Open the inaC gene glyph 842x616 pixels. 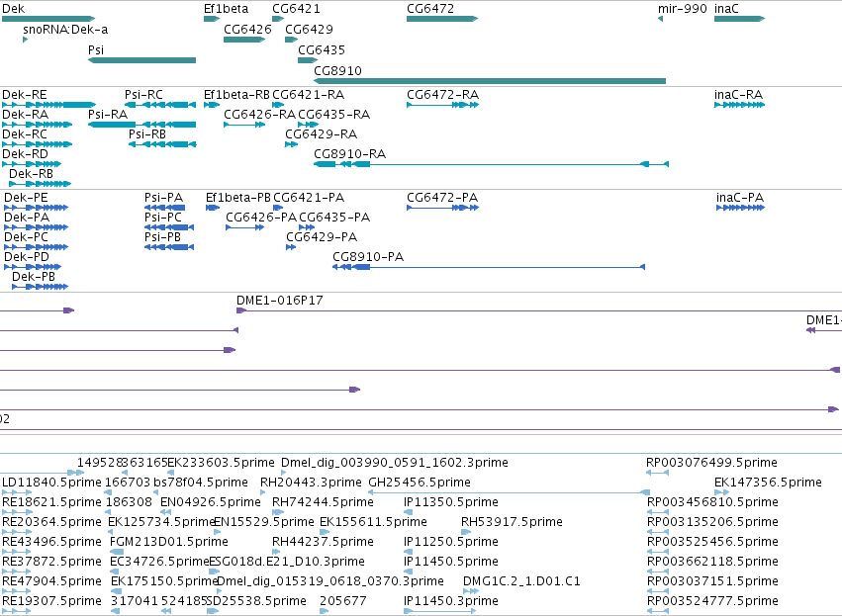click(739, 19)
